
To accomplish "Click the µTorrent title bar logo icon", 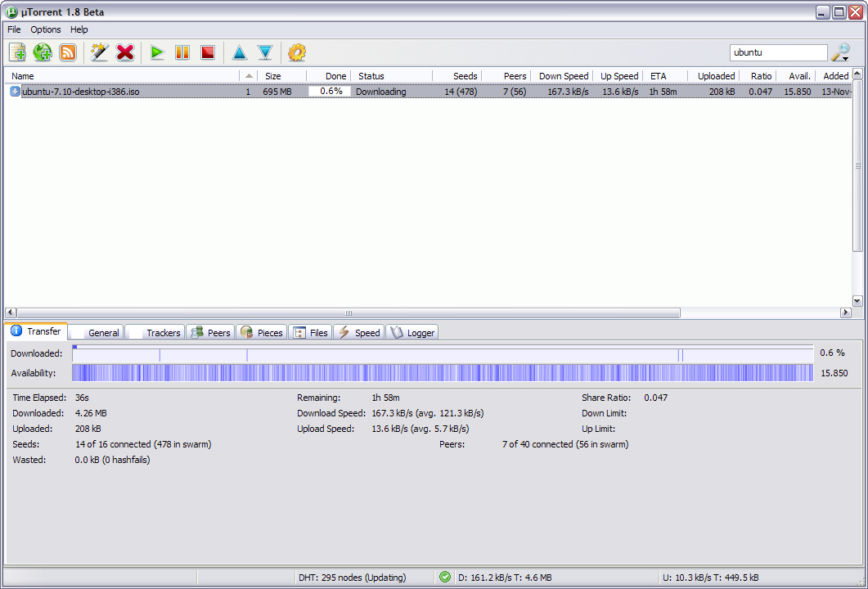I will tap(11, 11).
